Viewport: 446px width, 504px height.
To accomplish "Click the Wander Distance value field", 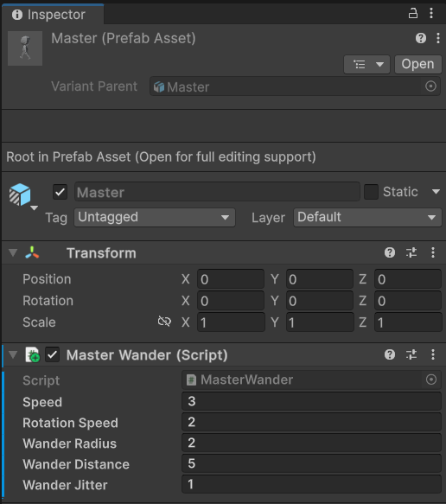I will (311, 463).
